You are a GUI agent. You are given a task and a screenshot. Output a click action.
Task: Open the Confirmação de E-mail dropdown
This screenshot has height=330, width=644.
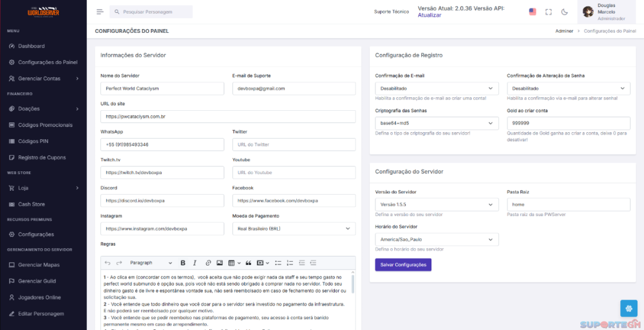point(437,88)
